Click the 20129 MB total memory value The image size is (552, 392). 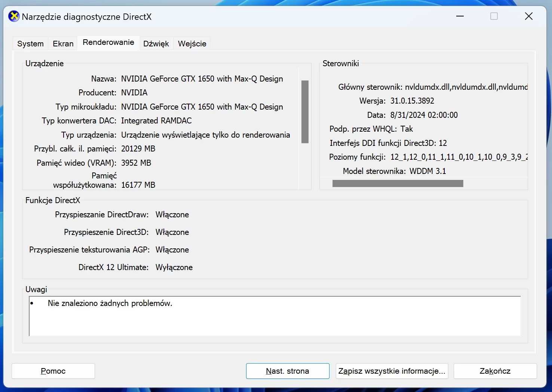(x=138, y=149)
